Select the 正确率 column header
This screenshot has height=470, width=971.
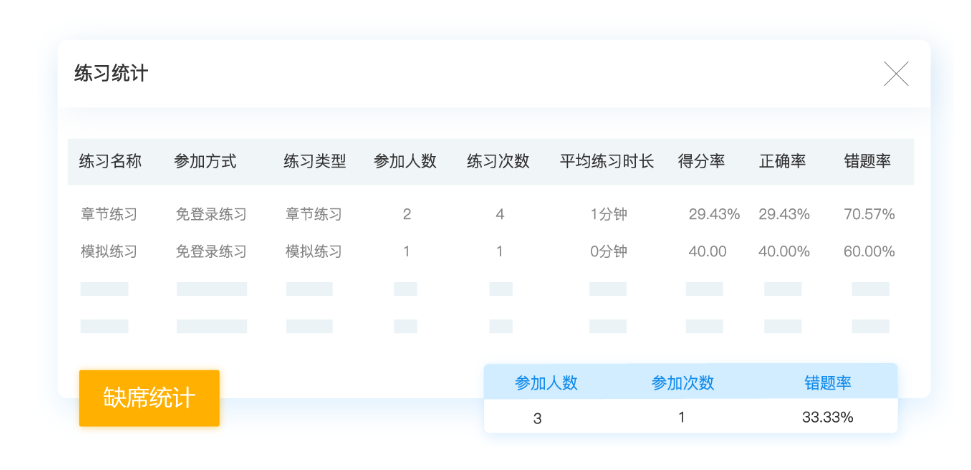[782, 161]
